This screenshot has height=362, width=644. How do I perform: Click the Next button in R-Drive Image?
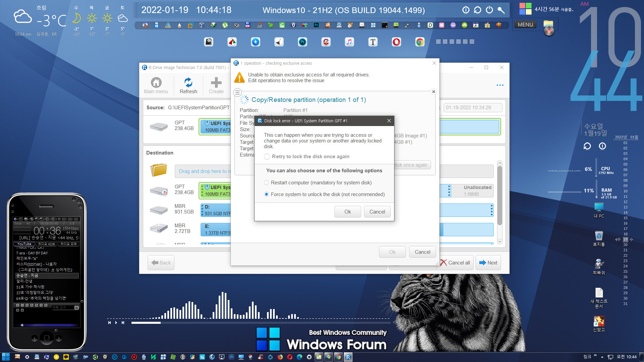488,263
